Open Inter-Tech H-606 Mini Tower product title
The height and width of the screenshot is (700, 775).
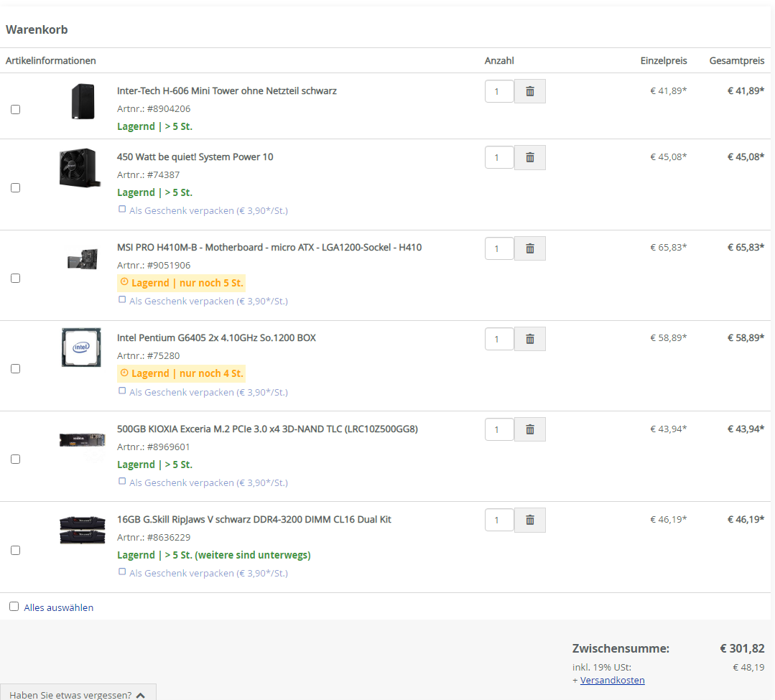click(x=227, y=91)
